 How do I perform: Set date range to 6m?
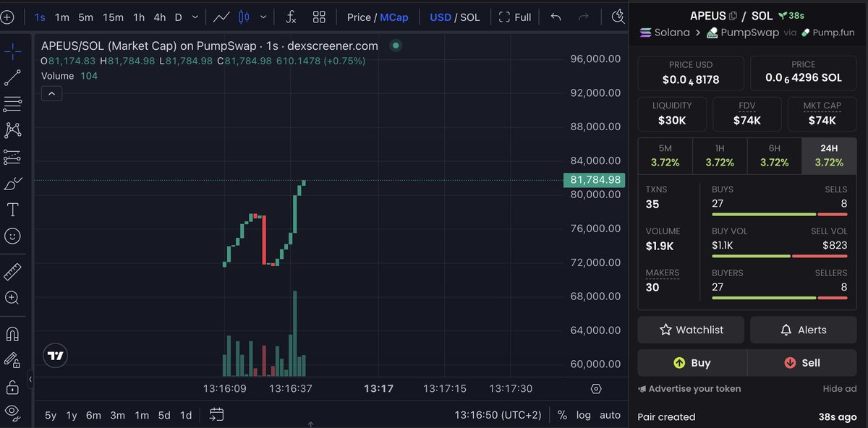pos(93,415)
